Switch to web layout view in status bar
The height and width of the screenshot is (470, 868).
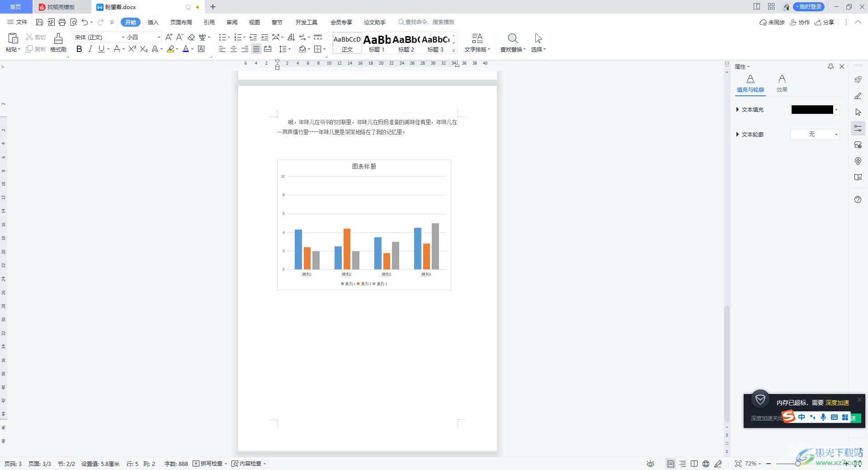click(706, 464)
